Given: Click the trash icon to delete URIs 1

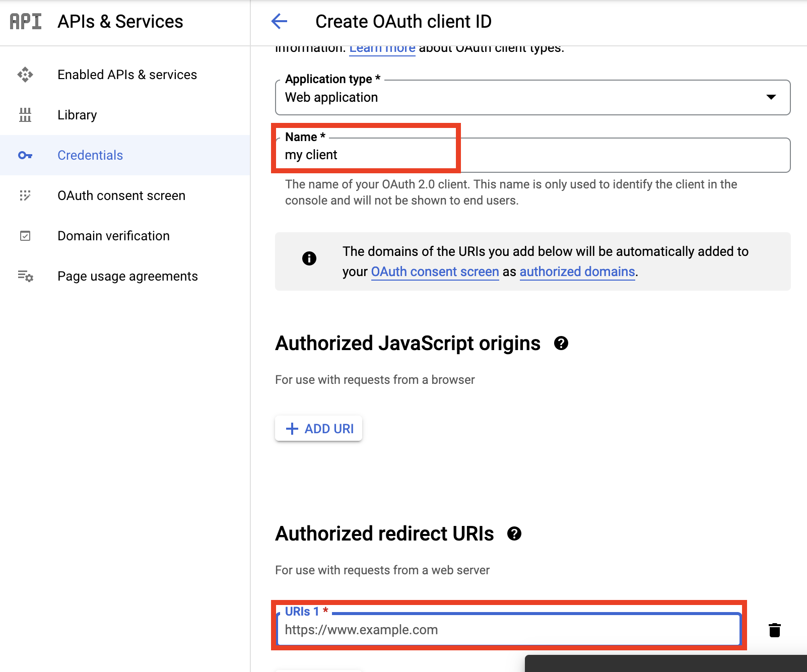Looking at the screenshot, I should tap(774, 630).
